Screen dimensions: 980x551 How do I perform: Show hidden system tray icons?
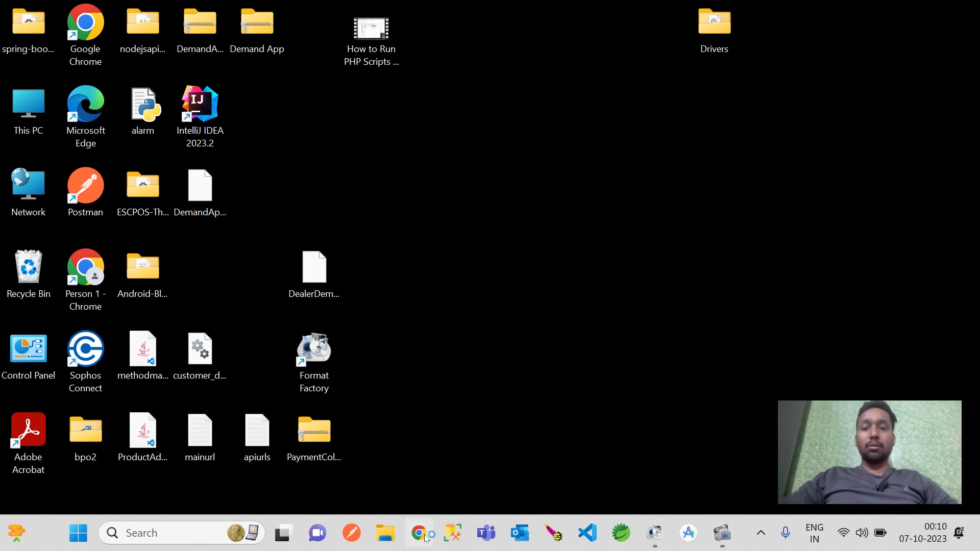click(x=761, y=533)
